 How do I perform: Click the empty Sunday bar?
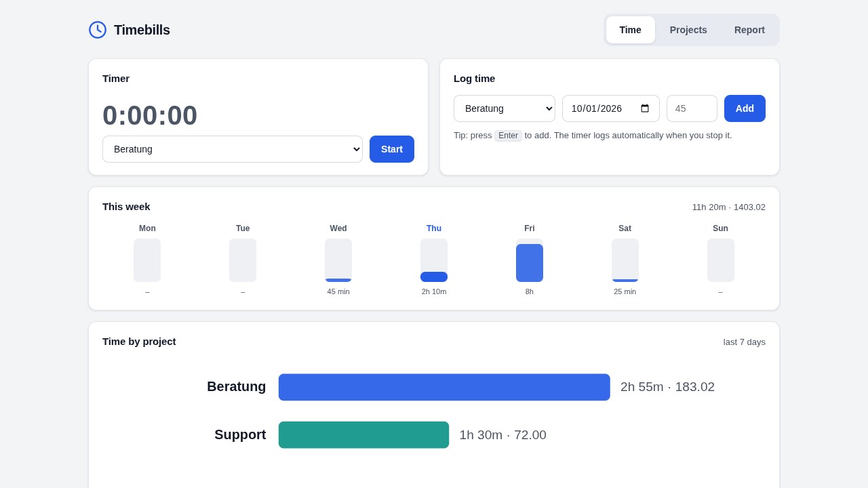(721, 260)
